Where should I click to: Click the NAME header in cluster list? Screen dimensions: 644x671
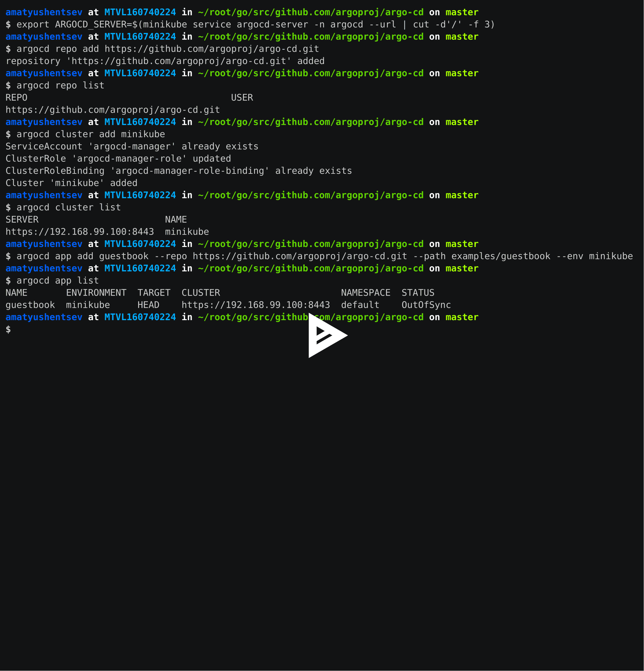176,220
